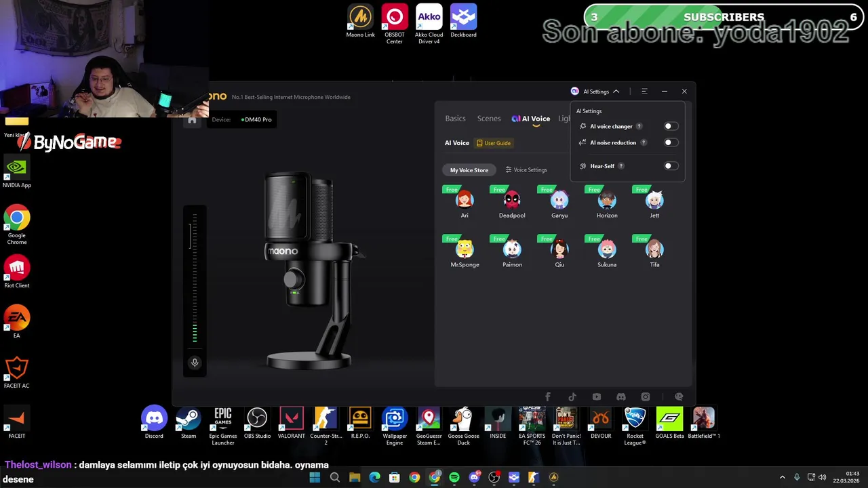Launch Steam from the desktop dock
Screen dimensions: 868x488
[189, 423]
